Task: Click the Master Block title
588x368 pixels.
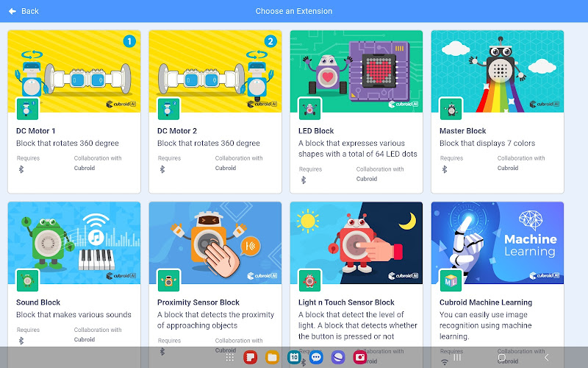Action: [x=463, y=131]
